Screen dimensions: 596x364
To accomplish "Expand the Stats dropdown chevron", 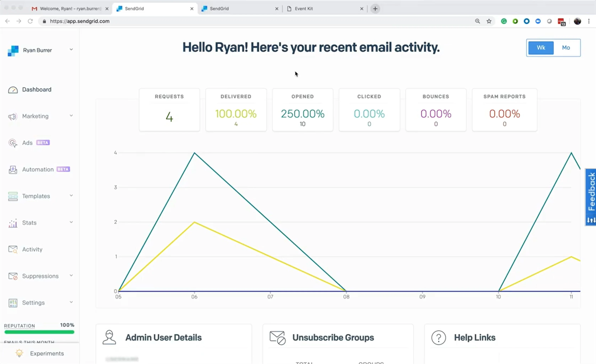I will 71,222.
